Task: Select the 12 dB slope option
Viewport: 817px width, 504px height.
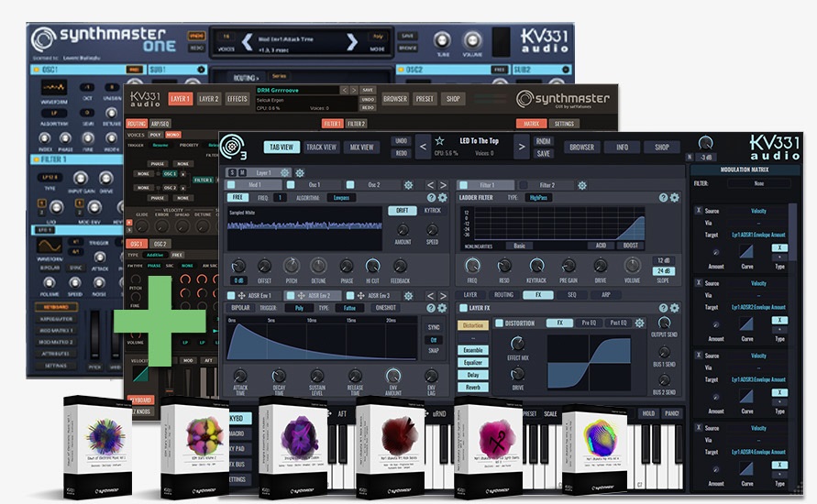Action: [663, 260]
